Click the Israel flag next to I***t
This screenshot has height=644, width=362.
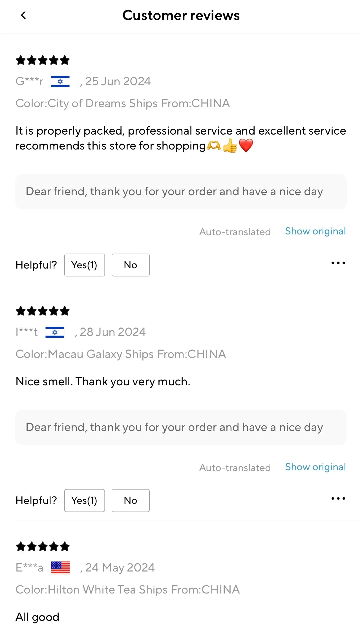[x=55, y=332]
